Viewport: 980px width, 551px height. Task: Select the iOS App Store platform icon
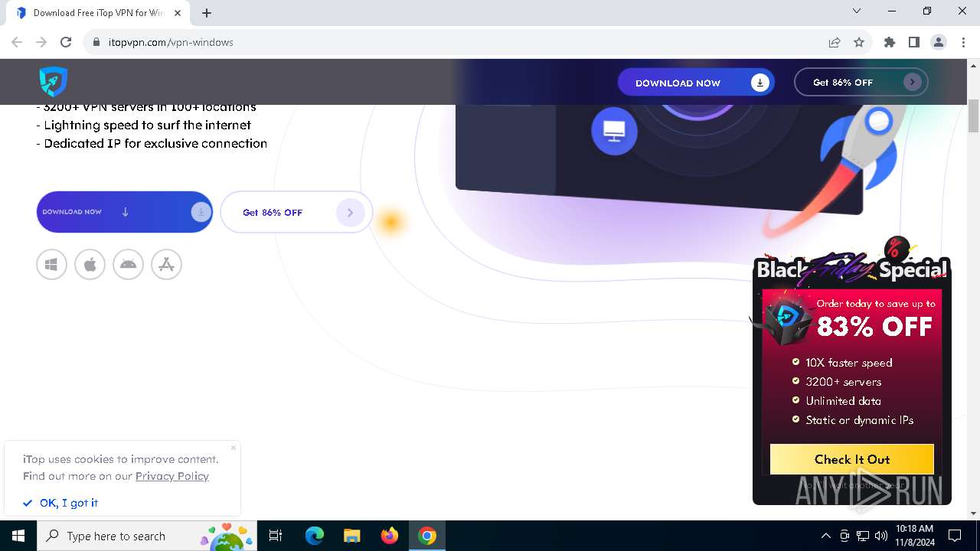click(x=166, y=265)
